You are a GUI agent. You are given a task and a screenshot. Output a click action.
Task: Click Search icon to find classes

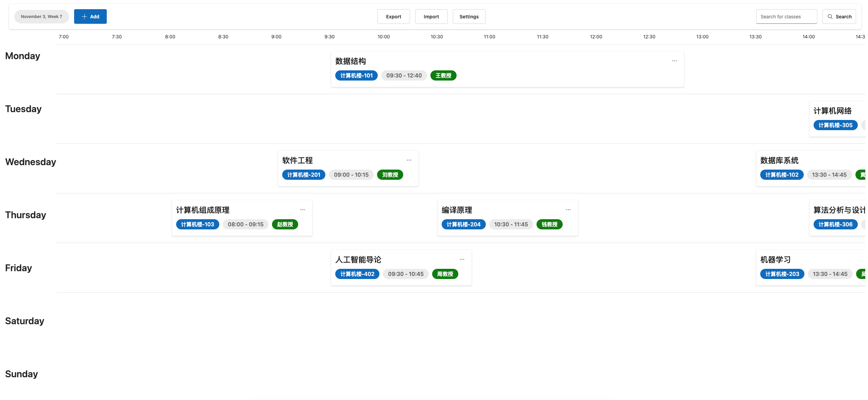(830, 16)
